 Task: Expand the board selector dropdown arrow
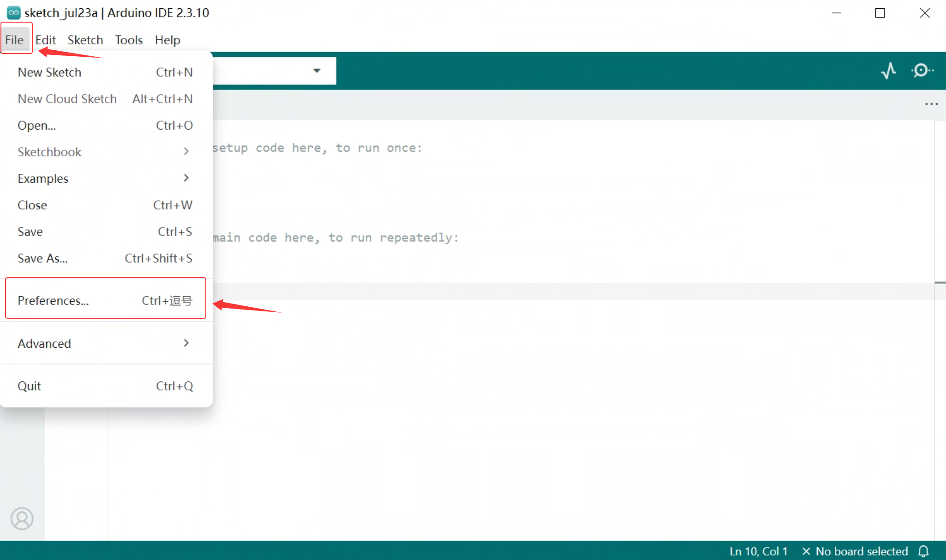(317, 71)
